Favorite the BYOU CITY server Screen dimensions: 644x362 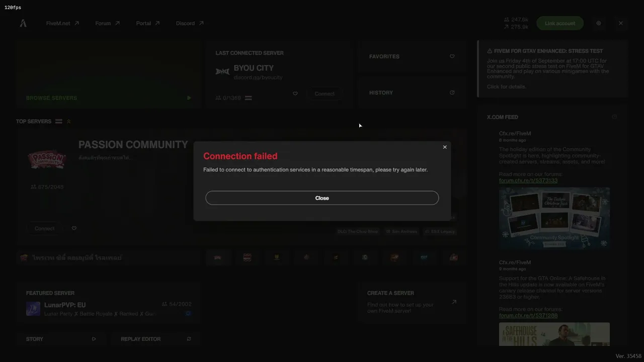(x=295, y=94)
